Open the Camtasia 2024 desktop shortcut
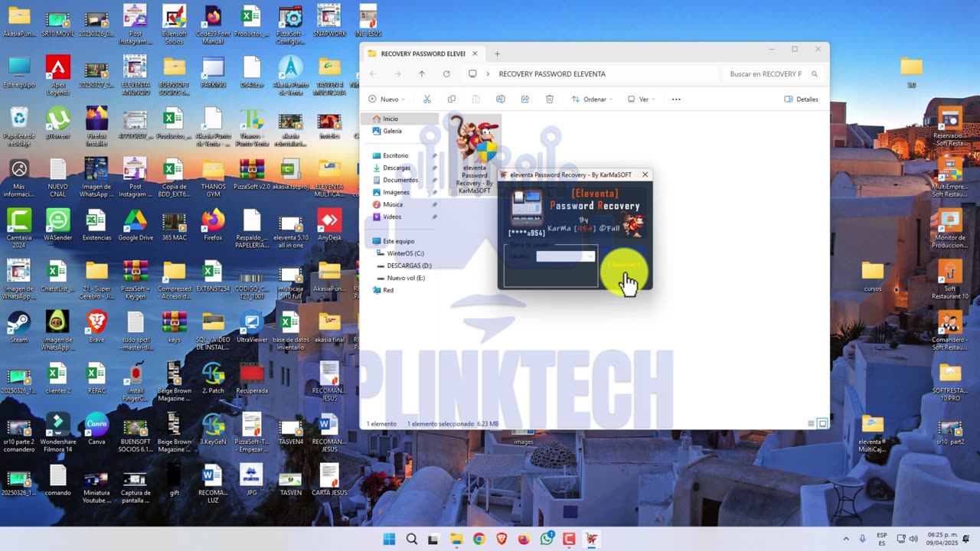Image resolution: width=980 pixels, height=551 pixels. coord(19,228)
